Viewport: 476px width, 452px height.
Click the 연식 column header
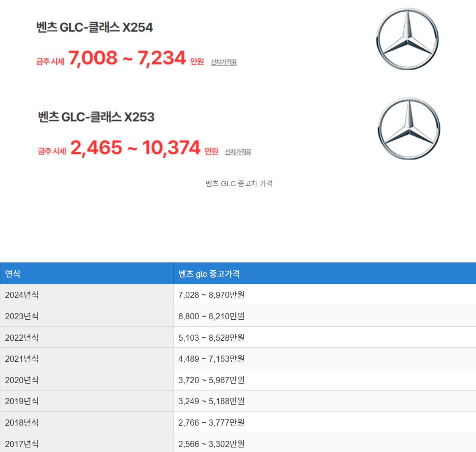tap(87, 274)
